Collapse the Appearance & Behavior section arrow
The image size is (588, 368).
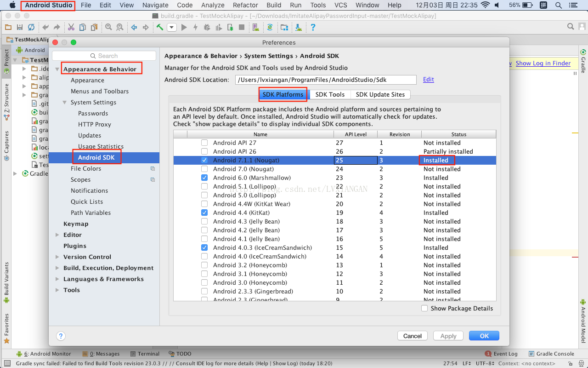point(57,69)
